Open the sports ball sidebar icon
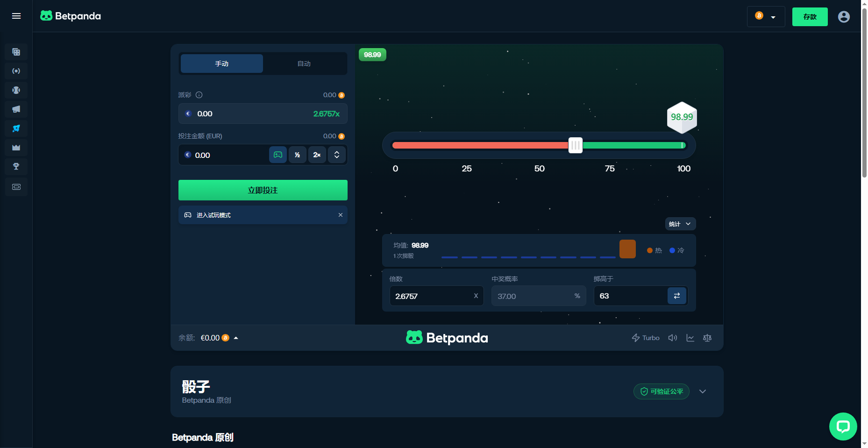 16,90
